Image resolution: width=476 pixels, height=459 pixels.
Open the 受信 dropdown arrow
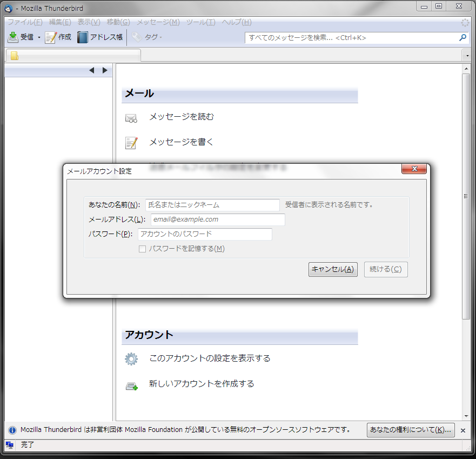pyautogui.click(x=39, y=37)
